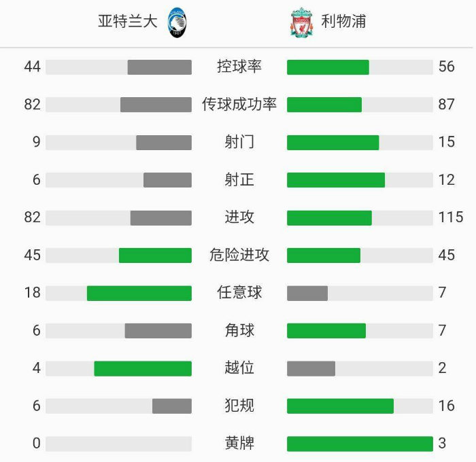
Task: Click the 任意球 stat label
Action: (x=239, y=293)
